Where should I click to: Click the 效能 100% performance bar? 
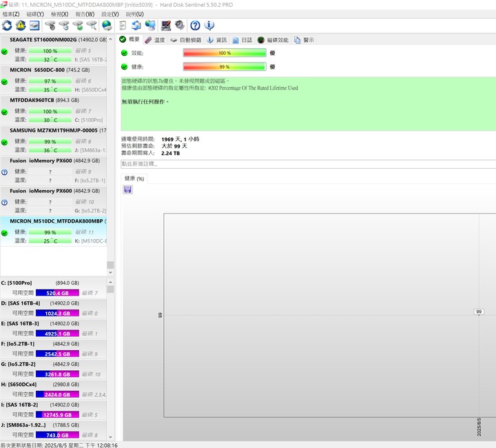pyautogui.click(x=225, y=53)
